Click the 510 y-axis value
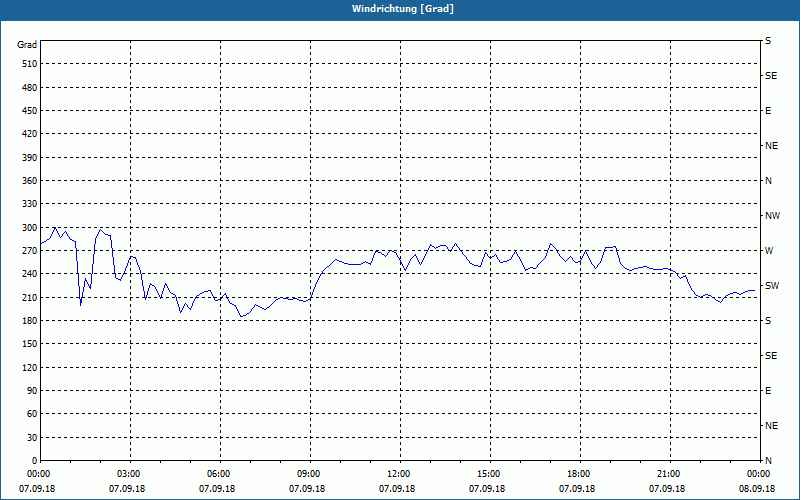The height and width of the screenshot is (500, 800). [30, 64]
